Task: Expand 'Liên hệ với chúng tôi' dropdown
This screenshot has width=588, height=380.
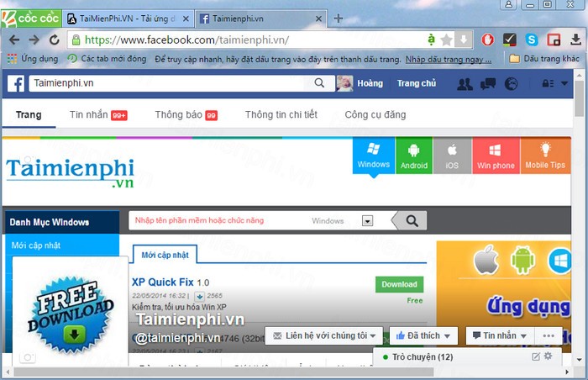Action: click(x=373, y=336)
